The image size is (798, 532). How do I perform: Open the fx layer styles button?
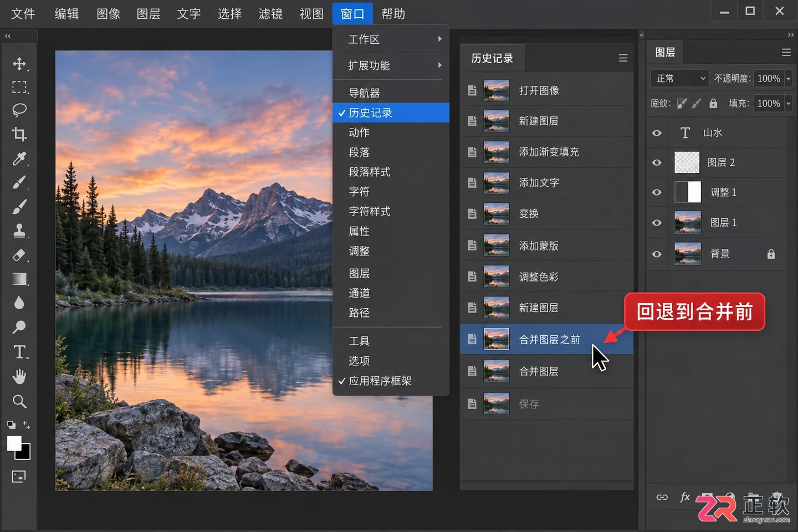[685, 497]
